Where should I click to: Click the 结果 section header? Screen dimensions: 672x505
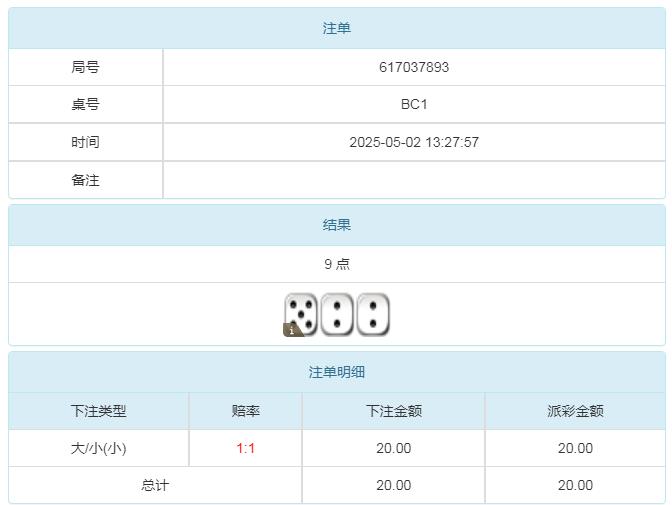[336, 225]
